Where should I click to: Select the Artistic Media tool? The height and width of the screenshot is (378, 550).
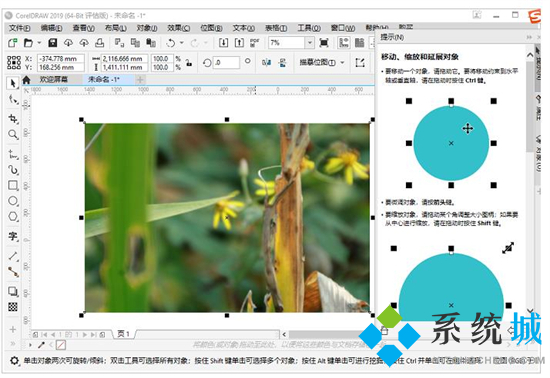[13, 170]
